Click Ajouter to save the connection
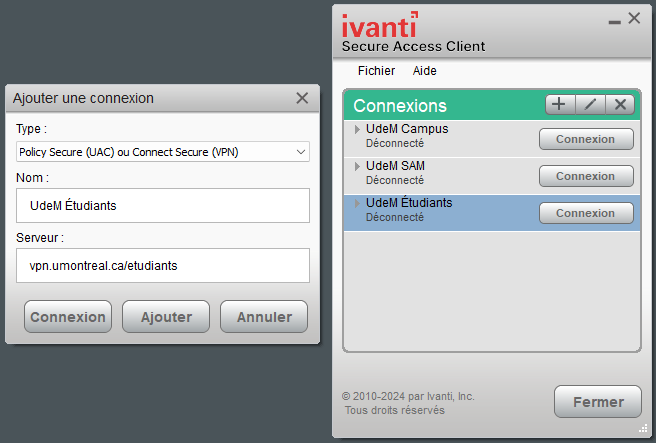The width and height of the screenshot is (656, 443). pyautogui.click(x=166, y=317)
